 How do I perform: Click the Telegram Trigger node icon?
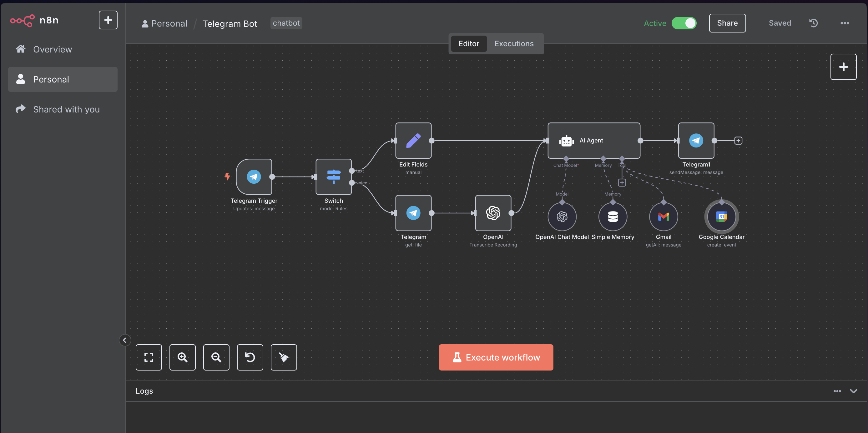254,177
